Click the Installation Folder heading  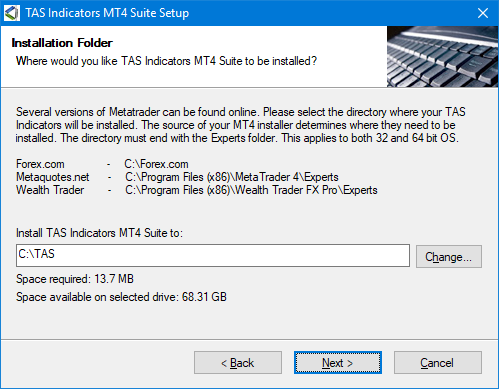(x=62, y=43)
